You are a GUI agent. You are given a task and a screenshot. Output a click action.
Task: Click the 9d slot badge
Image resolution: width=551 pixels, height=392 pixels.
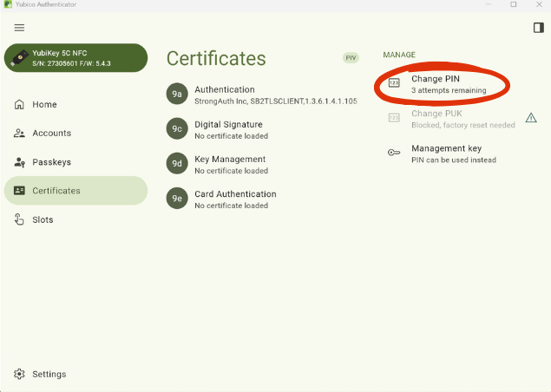click(x=177, y=163)
